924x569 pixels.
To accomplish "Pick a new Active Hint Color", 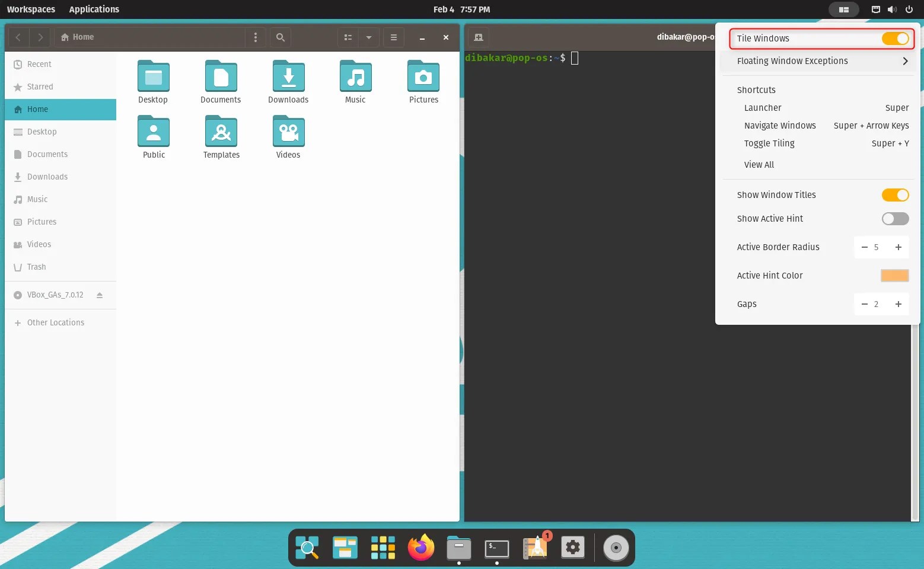I will [895, 275].
